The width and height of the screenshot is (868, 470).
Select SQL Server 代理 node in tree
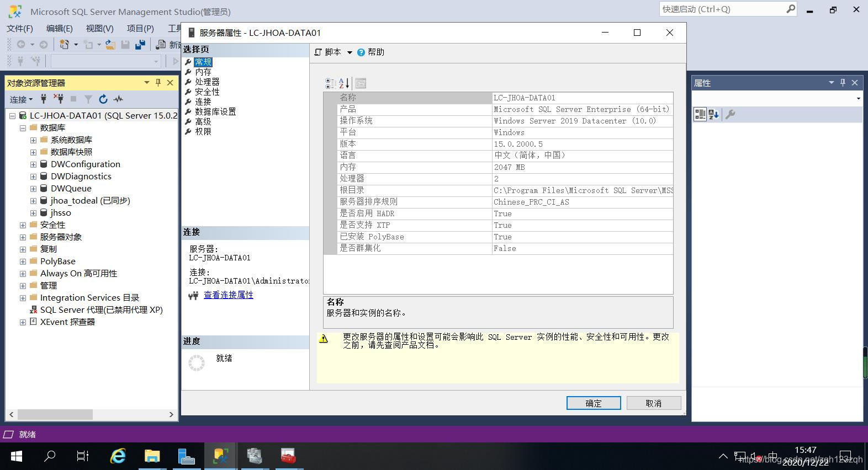[102, 310]
